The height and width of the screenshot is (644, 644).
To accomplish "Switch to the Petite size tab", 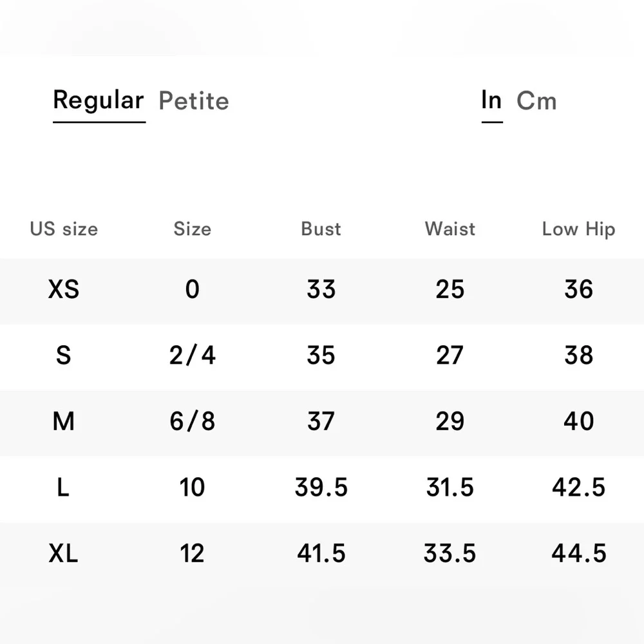I will [x=193, y=101].
